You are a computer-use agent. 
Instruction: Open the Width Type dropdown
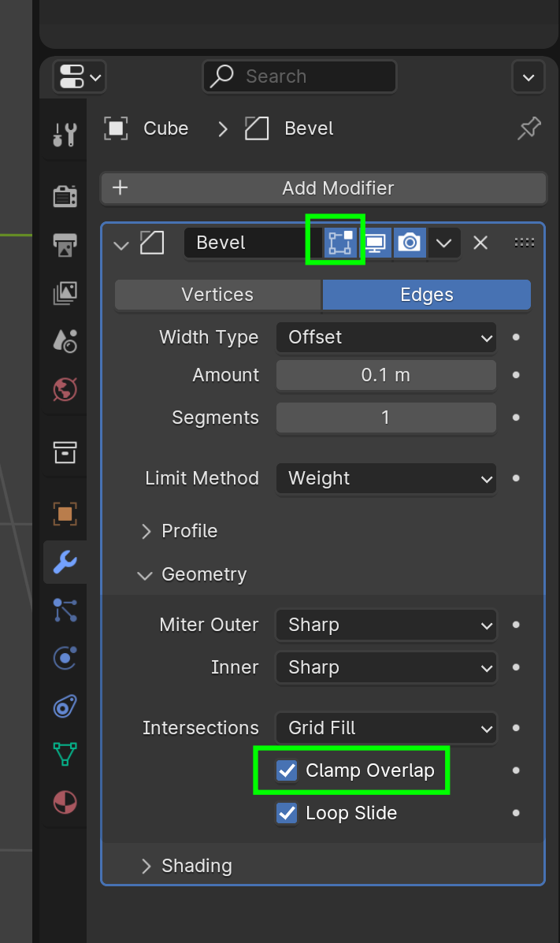[385, 337]
